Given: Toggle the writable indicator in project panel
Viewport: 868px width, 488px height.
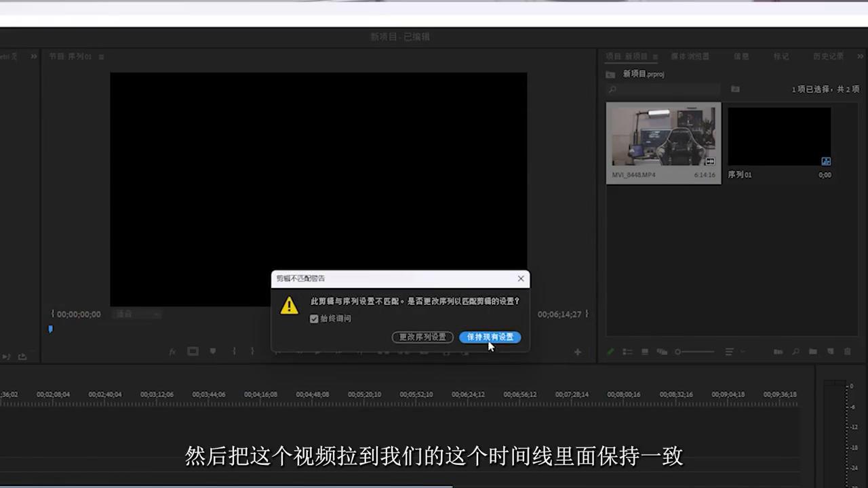Looking at the screenshot, I should pos(610,352).
